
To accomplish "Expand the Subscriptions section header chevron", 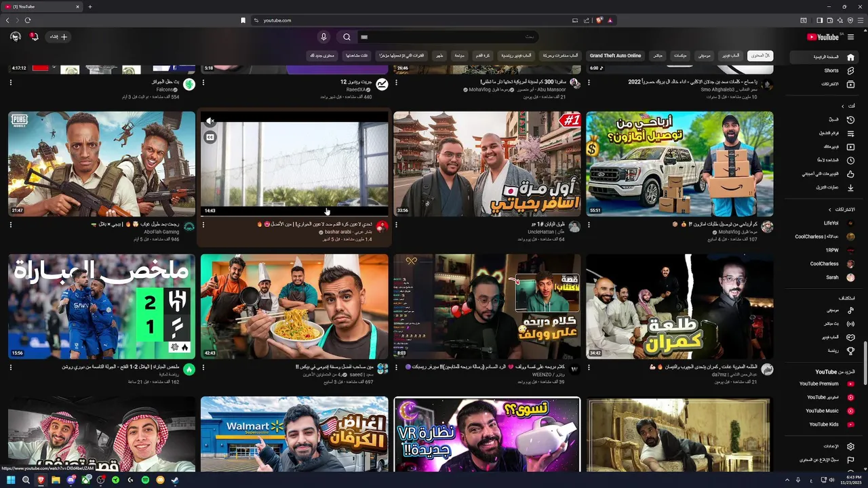I will [829, 209].
